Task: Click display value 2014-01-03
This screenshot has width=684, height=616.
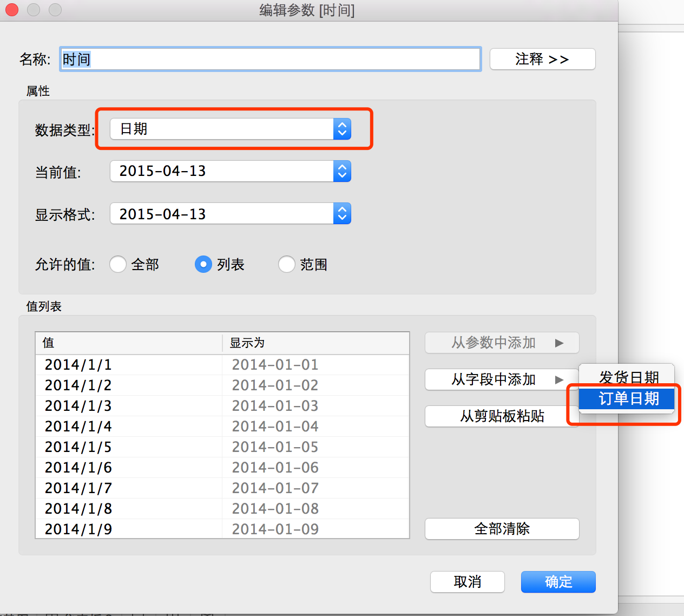Action: click(275, 406)
